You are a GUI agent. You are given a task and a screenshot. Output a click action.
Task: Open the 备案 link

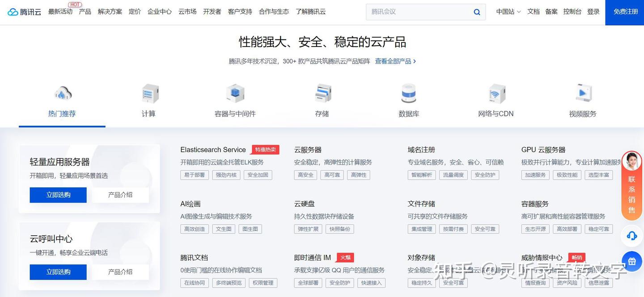[551, 12]
